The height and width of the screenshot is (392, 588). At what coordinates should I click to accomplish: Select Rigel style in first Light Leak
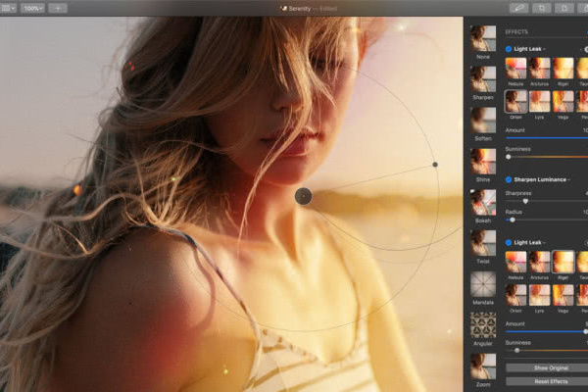563,69
